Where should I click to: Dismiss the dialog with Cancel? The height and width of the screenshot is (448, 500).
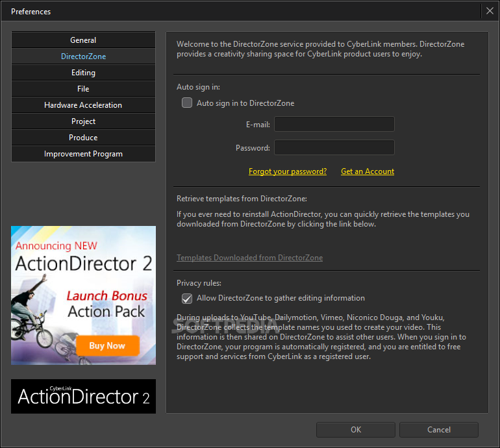point(439,430)
